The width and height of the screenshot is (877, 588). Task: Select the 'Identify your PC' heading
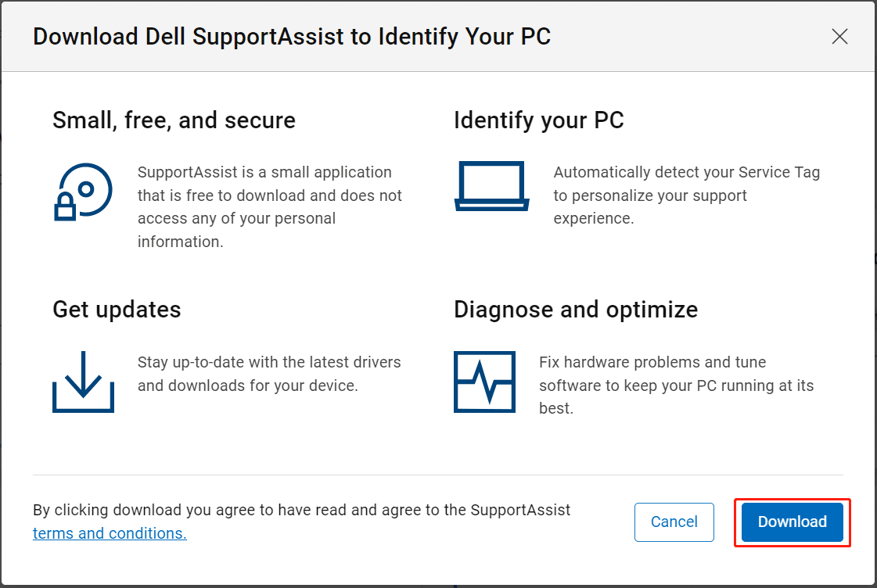[538, 120]
